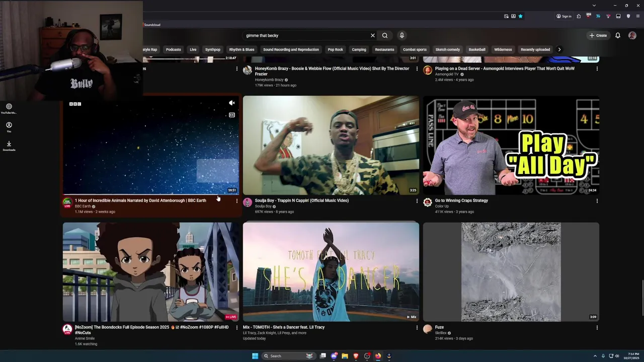This screenshot has height=362, width=644.
Task: Click the browser Sign in button
Action: [x=563, y=16]
